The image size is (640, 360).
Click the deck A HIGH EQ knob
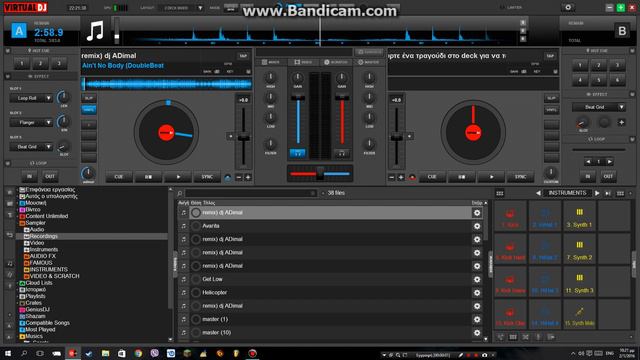[x=270, y=77]
